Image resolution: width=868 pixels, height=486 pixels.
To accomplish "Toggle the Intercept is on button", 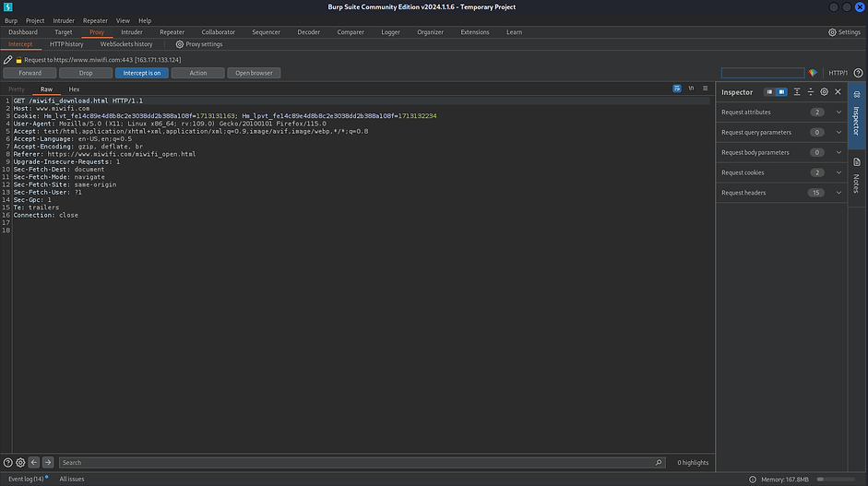I will (142, 73).
